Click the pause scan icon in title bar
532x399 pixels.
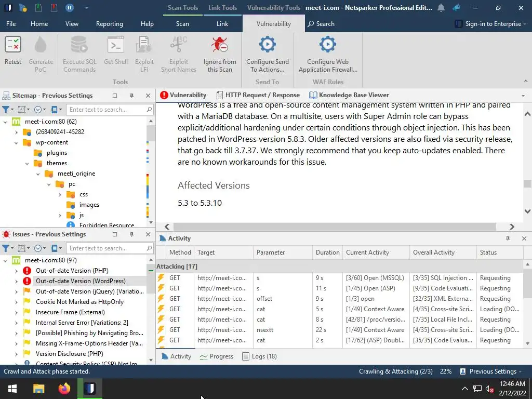click(70, 7)
